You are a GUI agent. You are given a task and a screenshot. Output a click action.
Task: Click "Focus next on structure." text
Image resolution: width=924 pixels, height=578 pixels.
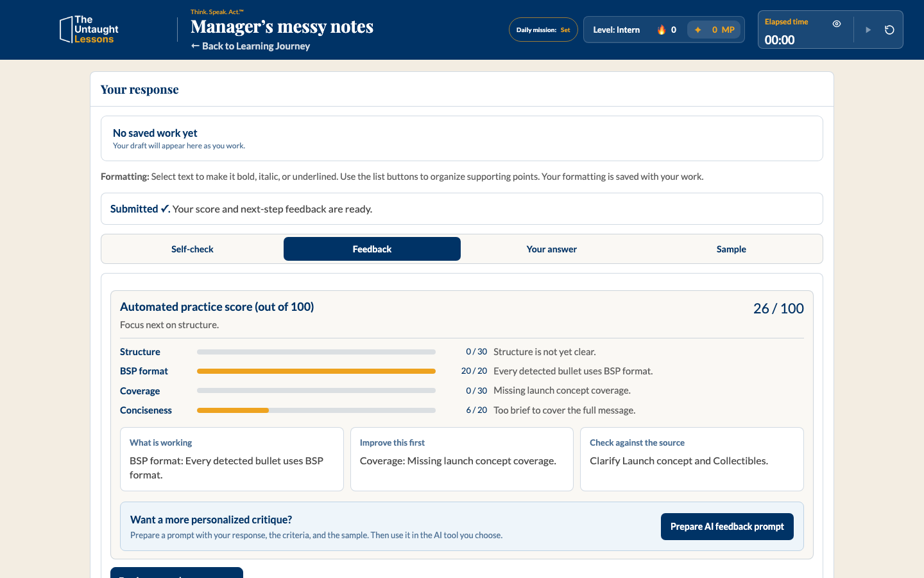click(169, 325)
